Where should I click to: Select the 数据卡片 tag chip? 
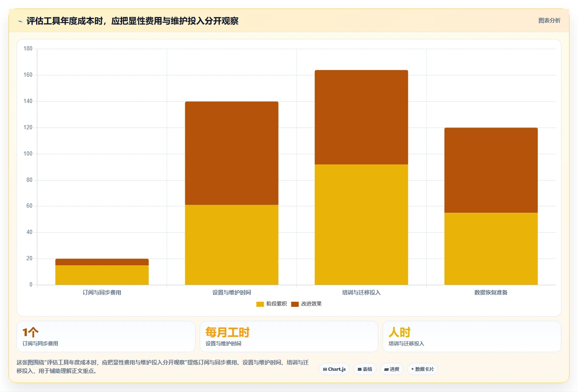point(422,369)
